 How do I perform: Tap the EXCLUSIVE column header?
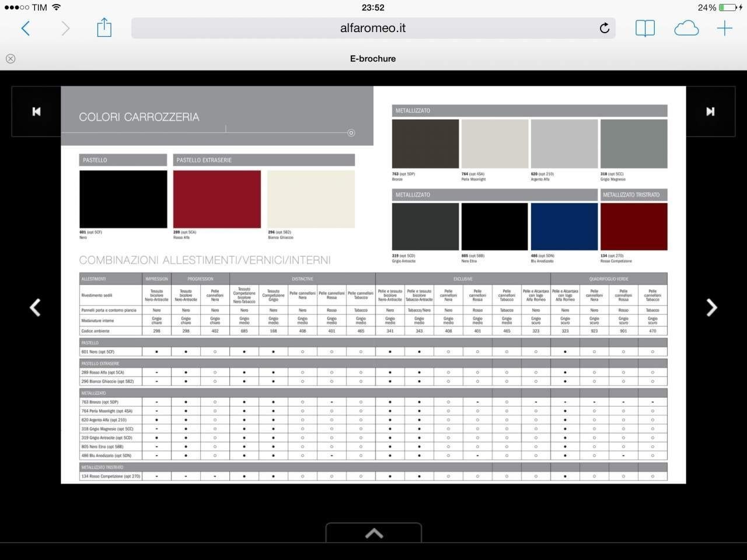pos(463,279)
